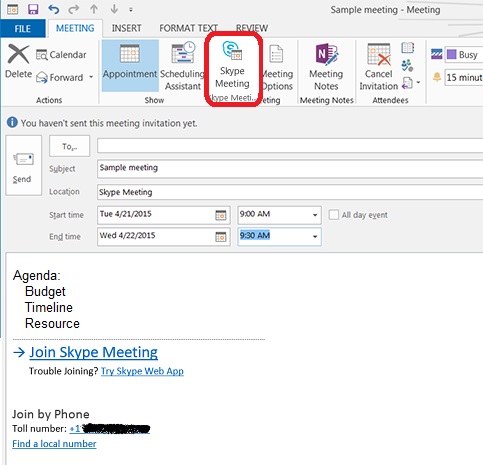Screen dimensions: 483x465
Task: Open Response Options dropdown
Action: pos(411,83)
